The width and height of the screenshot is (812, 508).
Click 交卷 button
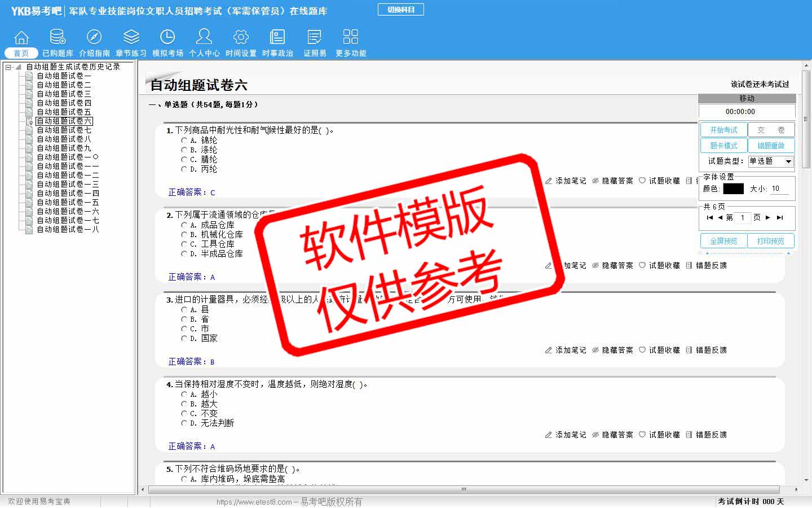(771, 130)
